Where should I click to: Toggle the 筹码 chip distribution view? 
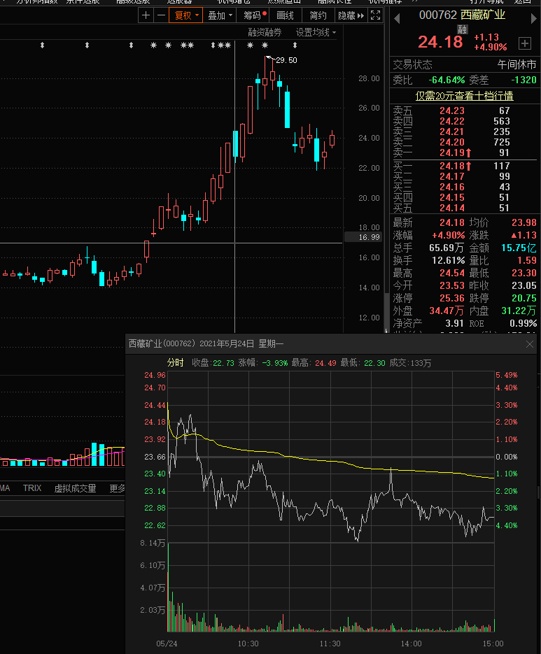[x=254, y=15]
